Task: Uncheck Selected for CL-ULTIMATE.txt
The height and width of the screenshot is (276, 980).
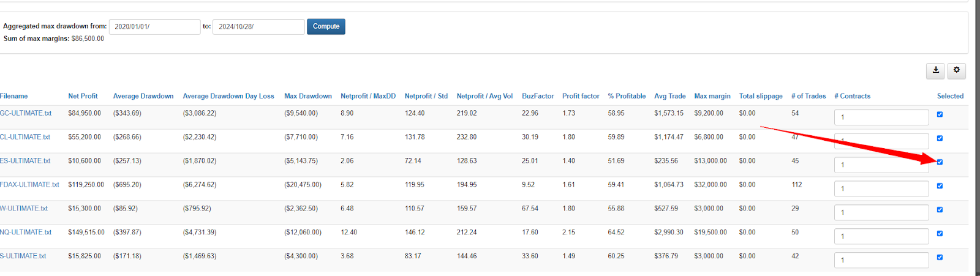Action: pos(940,138)
